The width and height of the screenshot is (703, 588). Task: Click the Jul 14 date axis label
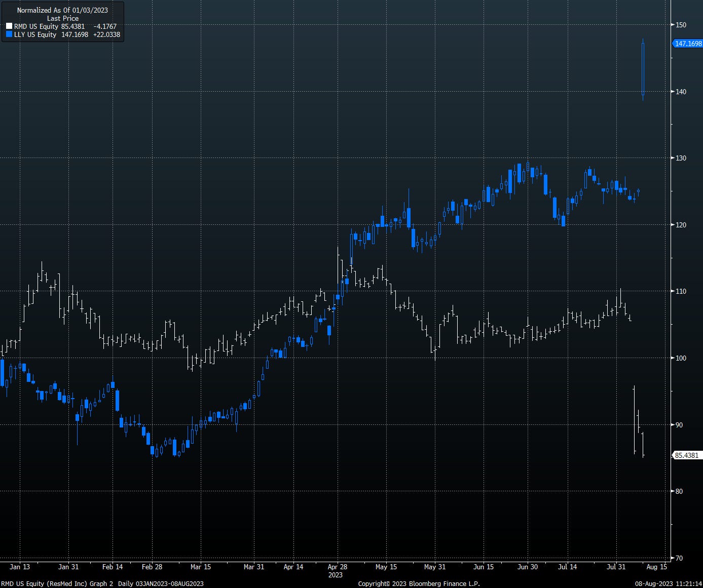point(567,567)
